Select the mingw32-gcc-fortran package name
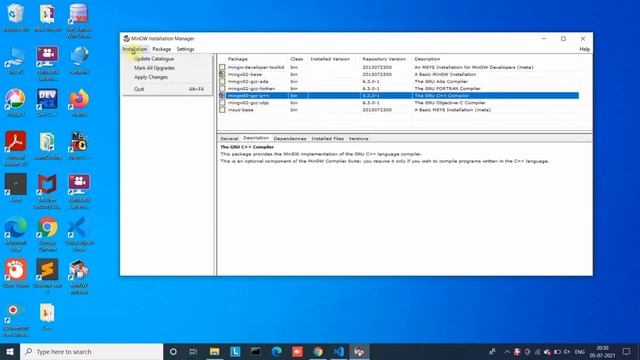Viewport: 640px width, 360px height. click(251, 89)
